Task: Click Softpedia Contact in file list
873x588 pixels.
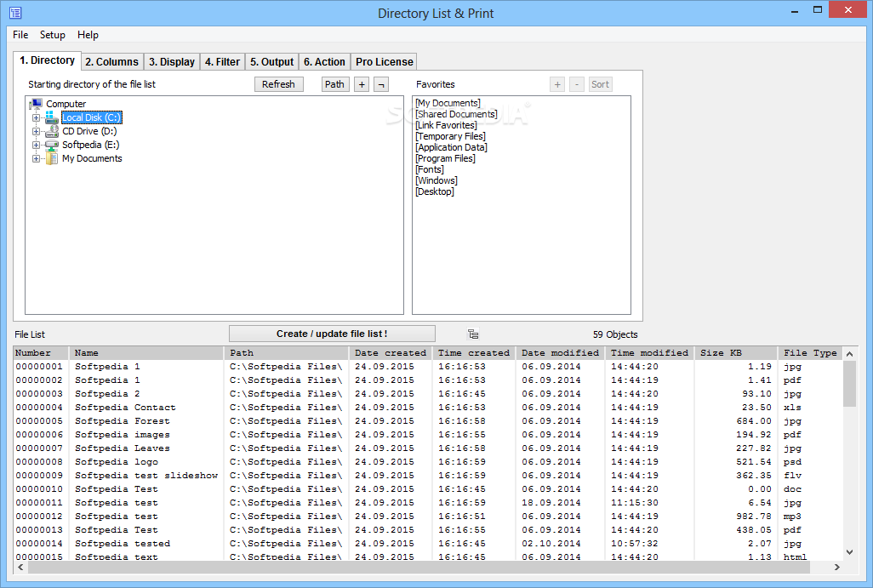Action: pyautogui.click(x=125, y=408)
